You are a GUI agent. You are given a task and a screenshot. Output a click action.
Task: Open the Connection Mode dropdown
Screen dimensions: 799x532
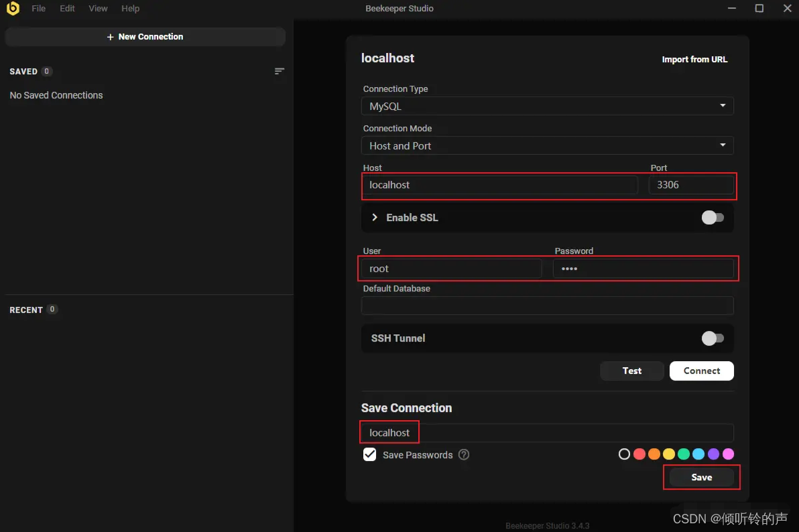547,146
